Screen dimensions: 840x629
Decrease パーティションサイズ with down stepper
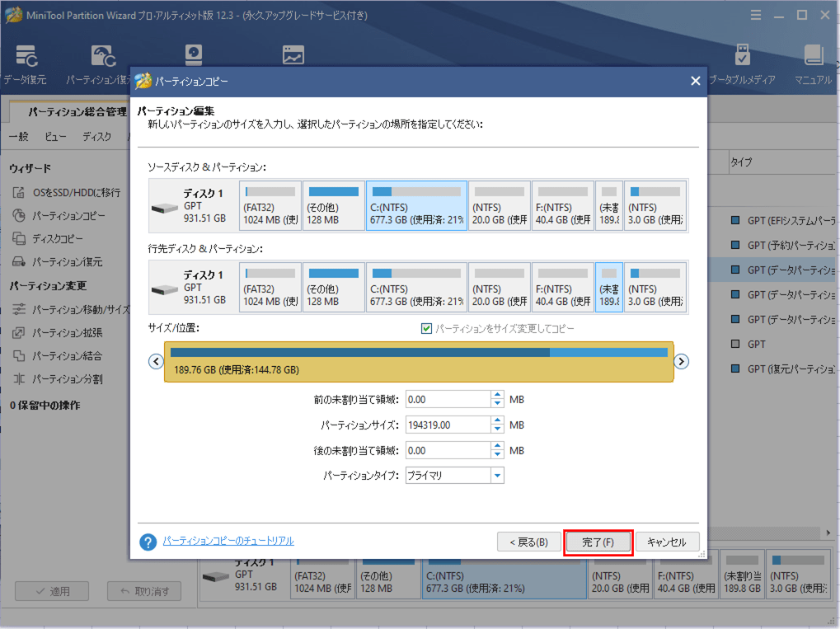tap(498, 430)
